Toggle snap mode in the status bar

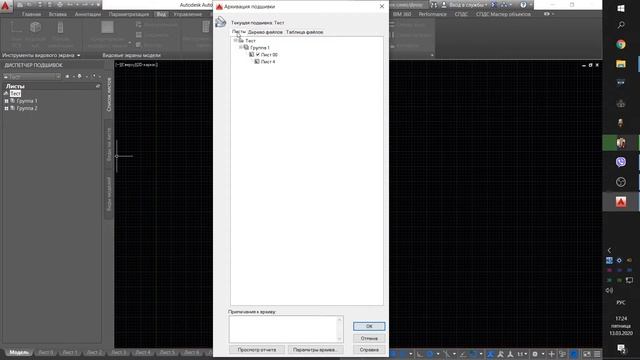click(403, 354)
